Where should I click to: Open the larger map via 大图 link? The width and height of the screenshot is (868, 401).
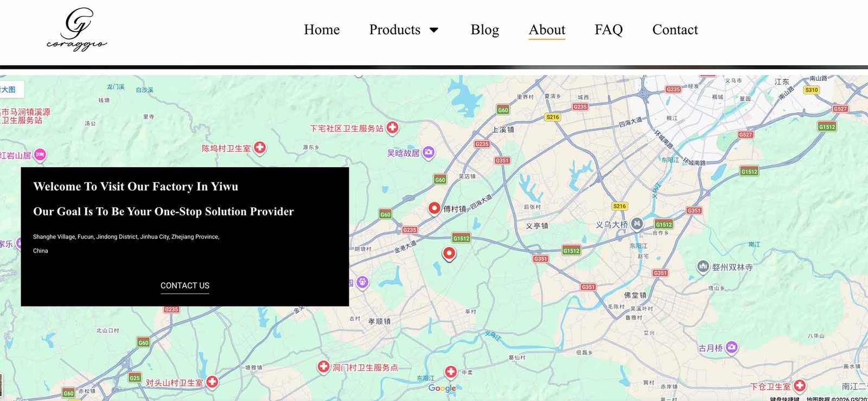coord(9,90)
